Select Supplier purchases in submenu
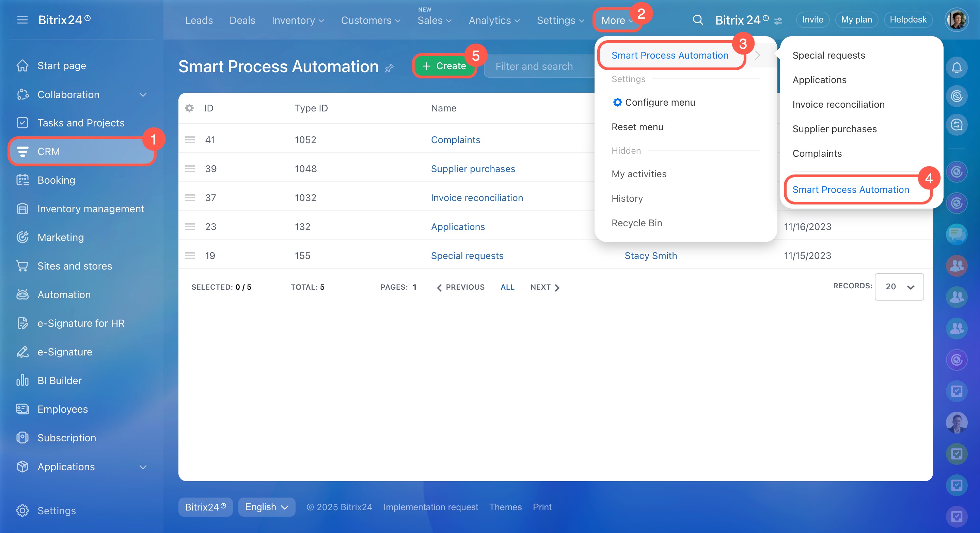The height and width of the screenshot is (533, 980). pyautogui.click(x=834, y=129)
